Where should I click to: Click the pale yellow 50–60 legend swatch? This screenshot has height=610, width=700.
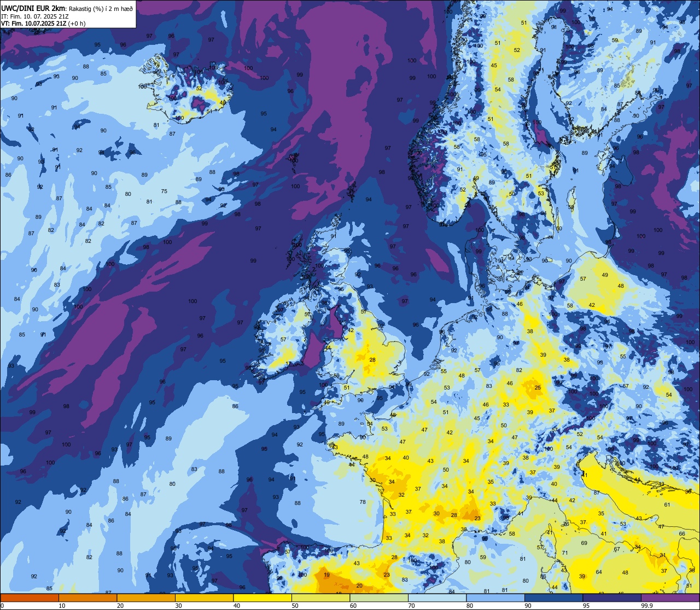(x=320, y=597)
